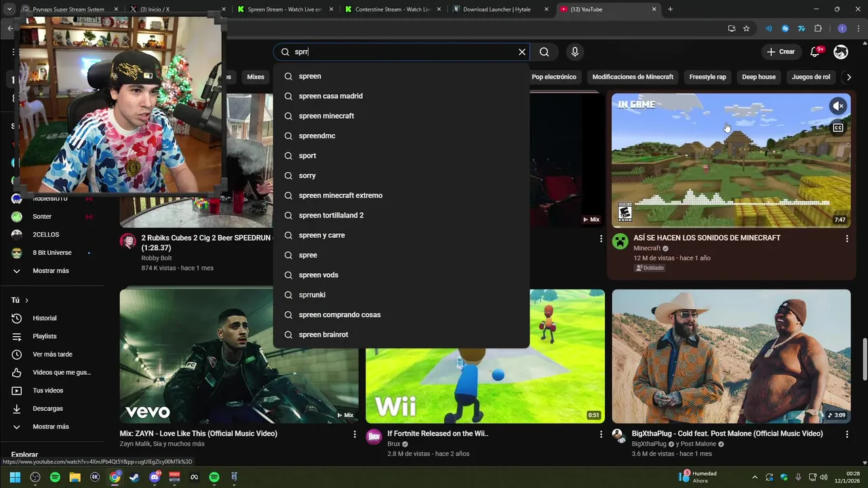Open Descargas in sidebar
The image size is (868, 488).
pyautogui.click(x=47, y=409)
